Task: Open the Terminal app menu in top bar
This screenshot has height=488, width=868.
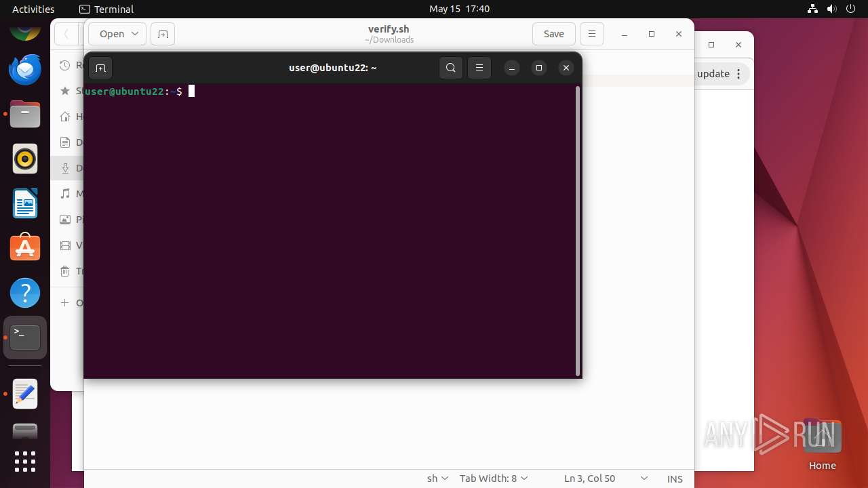Action: click(x=106, y=9)
